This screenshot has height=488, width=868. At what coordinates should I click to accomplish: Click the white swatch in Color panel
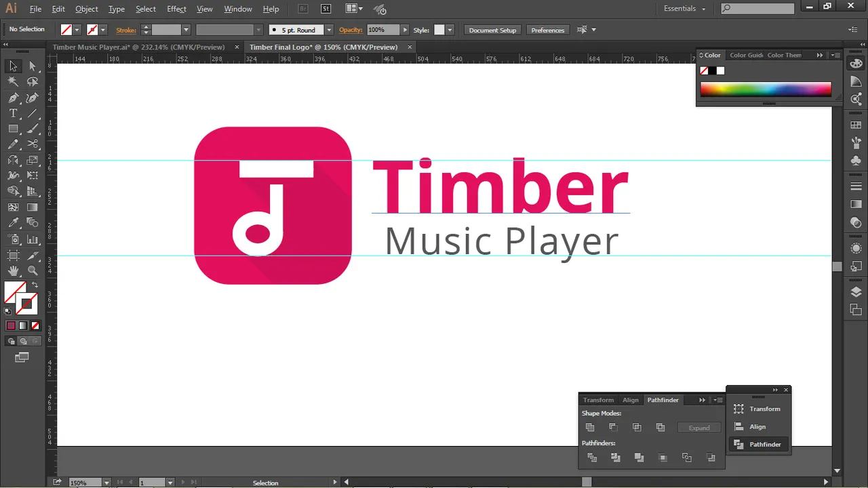720,70
